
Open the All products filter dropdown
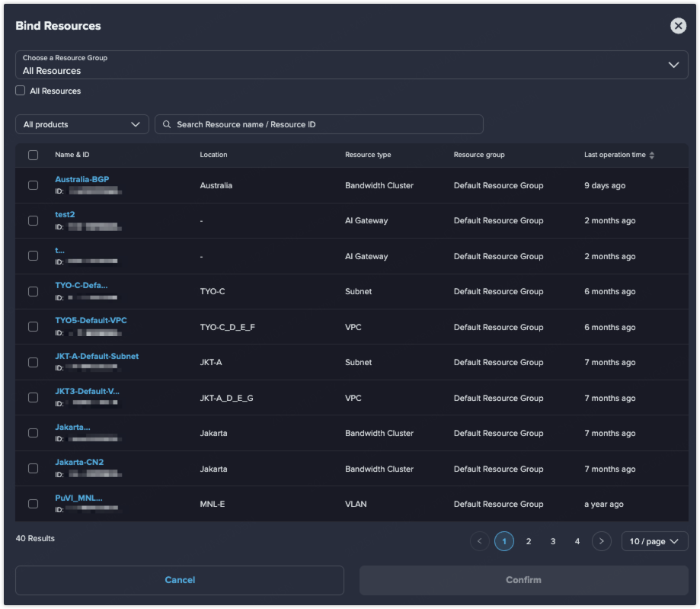point(82,124)
